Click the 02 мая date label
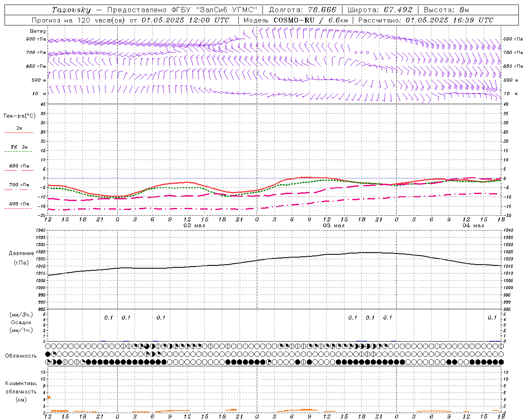This screenshot has width=525, height=420. [194, 226]
